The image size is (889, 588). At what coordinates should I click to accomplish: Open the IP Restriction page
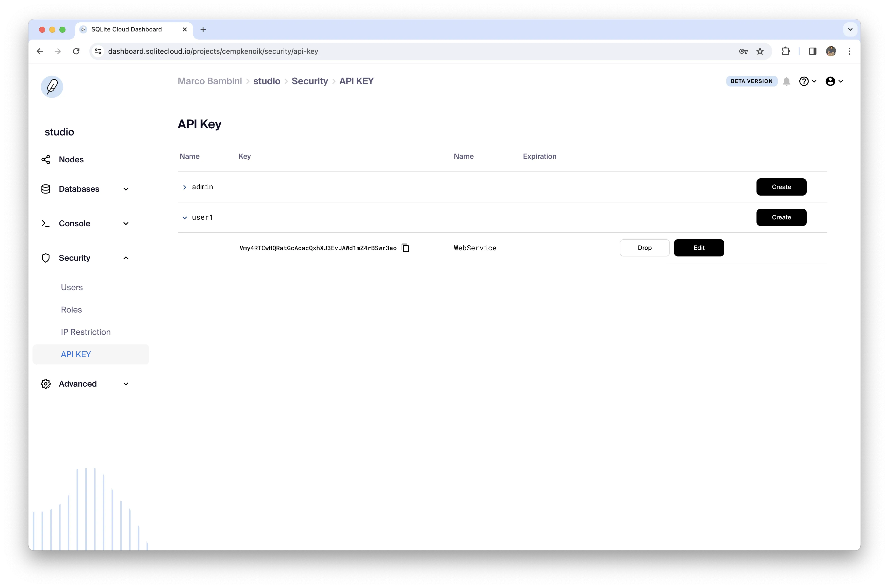pos(86,332)
